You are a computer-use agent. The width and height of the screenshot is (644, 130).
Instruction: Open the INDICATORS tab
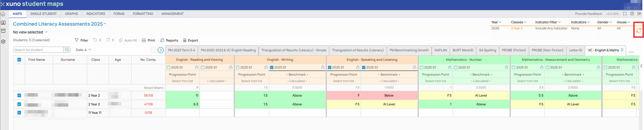(x=96, y=14)
